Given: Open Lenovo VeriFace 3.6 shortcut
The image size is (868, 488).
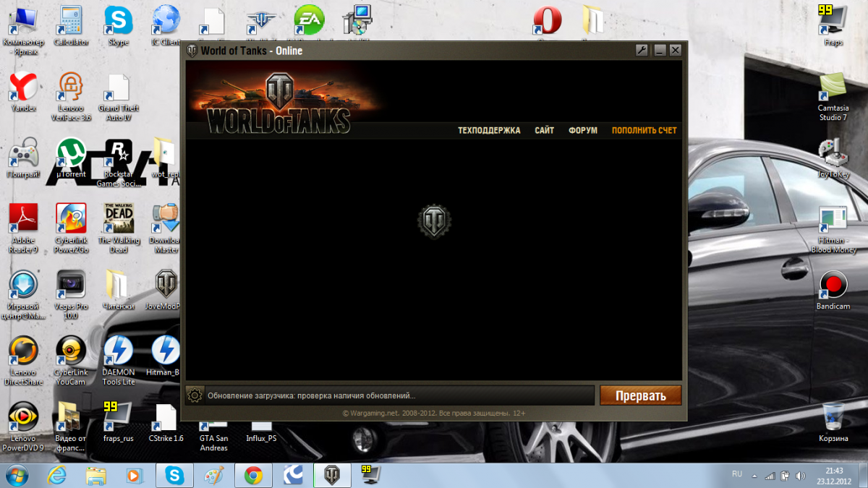Looking at the screenshot, I should coord(71,96).
